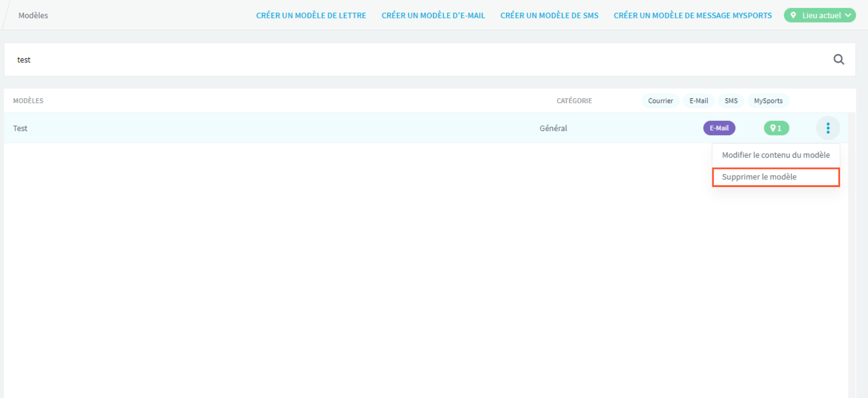
Task: Click the Modèles breadcrumb title
Action: click(x=33, y=15)
